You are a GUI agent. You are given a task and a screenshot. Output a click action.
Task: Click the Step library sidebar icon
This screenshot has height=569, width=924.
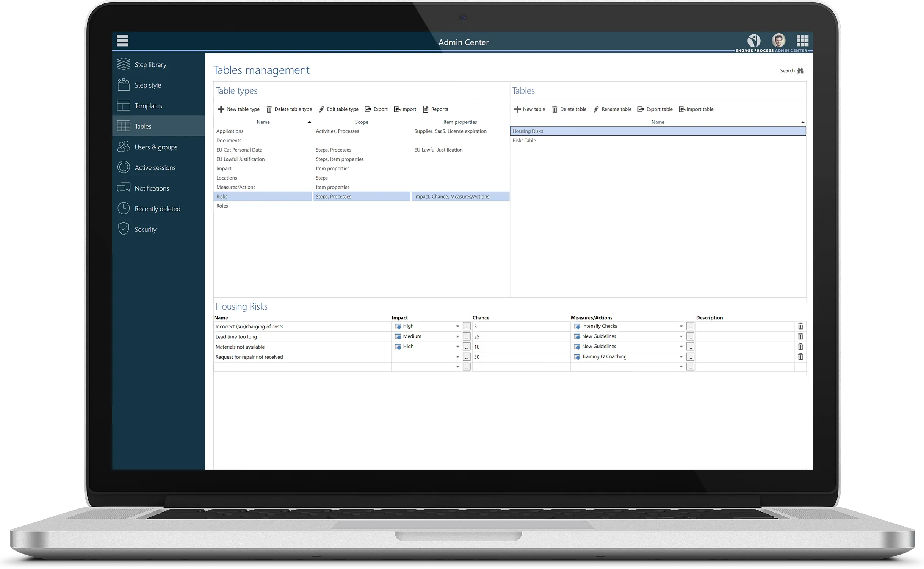point(124,64)
